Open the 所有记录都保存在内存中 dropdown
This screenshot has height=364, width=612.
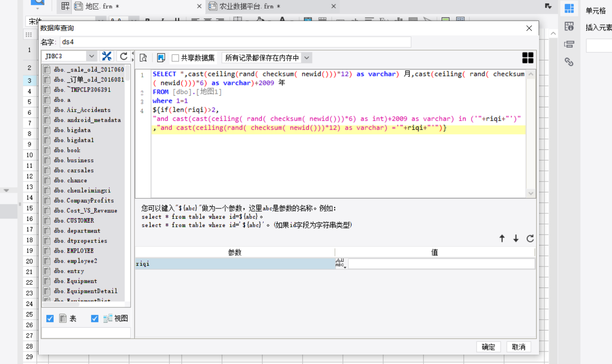coord(307,58)
